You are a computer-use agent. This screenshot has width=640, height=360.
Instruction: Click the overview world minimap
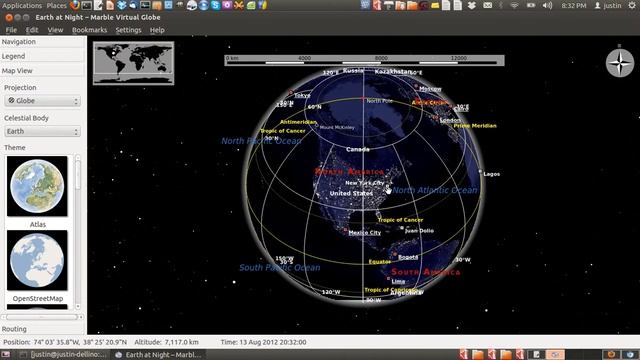point(133,63)
